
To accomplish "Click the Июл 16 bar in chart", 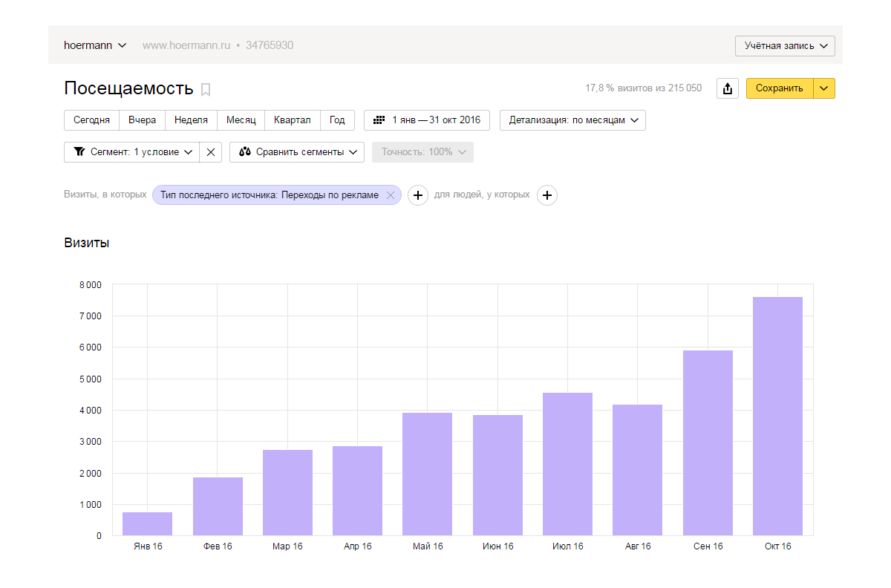I will tap(567, 464).
